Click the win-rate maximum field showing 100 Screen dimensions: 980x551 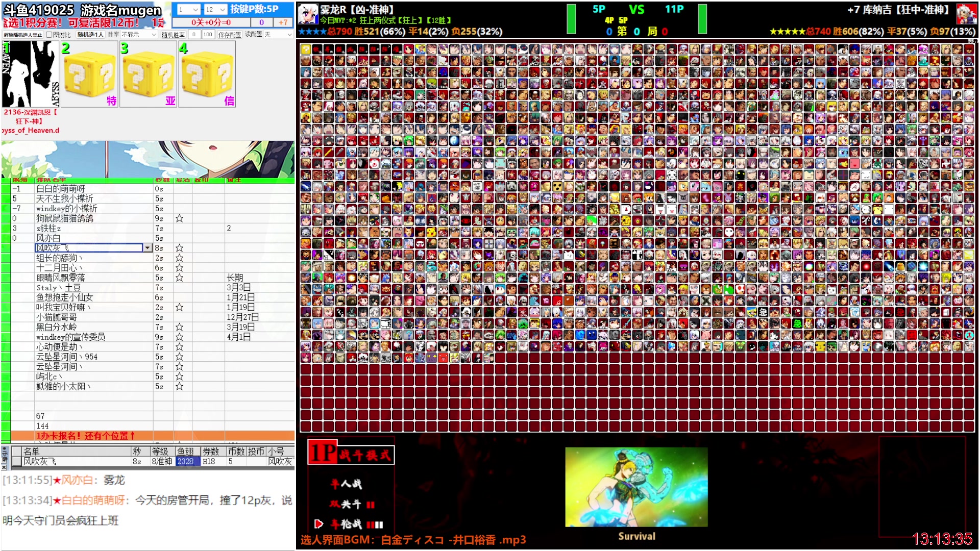(208, 35)
